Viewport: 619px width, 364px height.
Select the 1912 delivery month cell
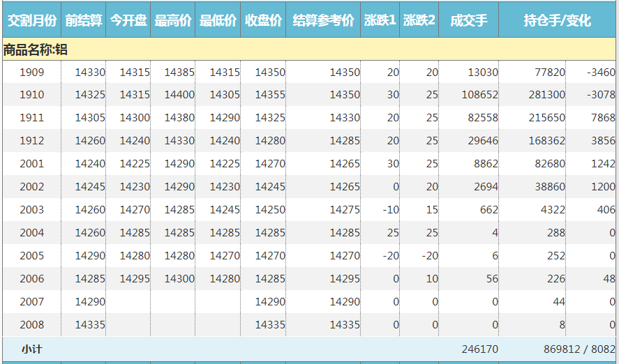(x=31, y=141)
